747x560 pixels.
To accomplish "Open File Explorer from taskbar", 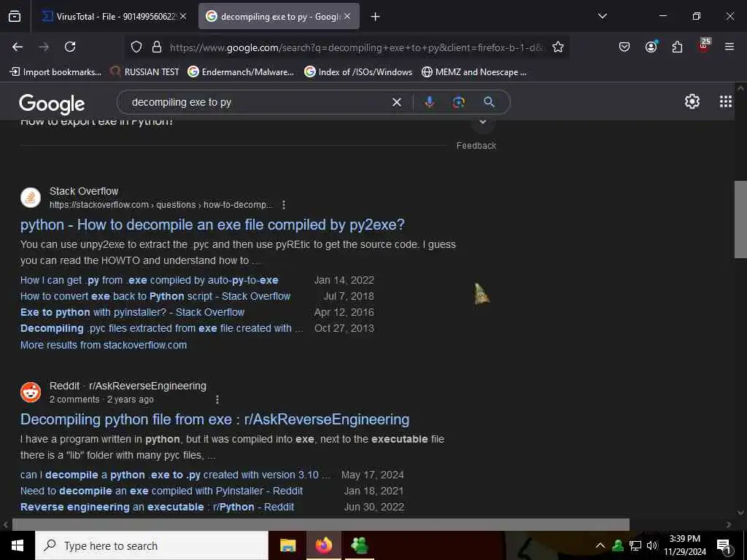I will coord(287,545).
